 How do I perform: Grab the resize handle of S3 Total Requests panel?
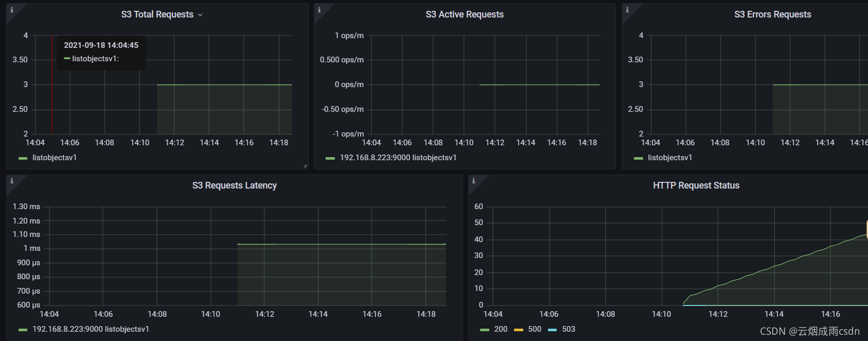click(x=305, y=166)
